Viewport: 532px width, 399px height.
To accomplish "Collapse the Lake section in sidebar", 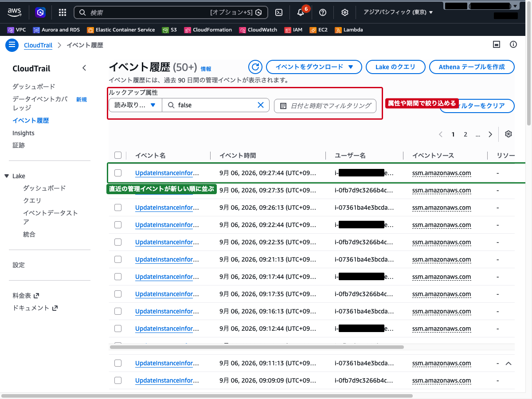I will 6,176.
